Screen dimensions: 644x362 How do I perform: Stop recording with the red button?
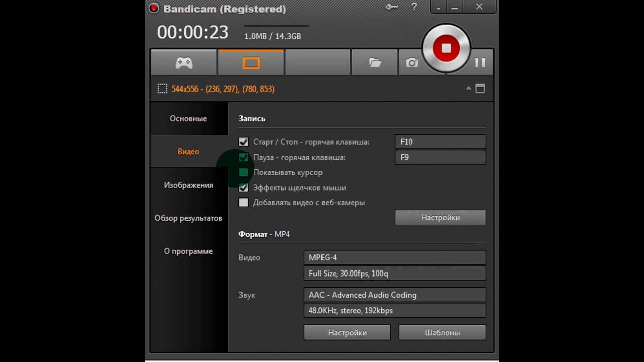click(446, 48)
